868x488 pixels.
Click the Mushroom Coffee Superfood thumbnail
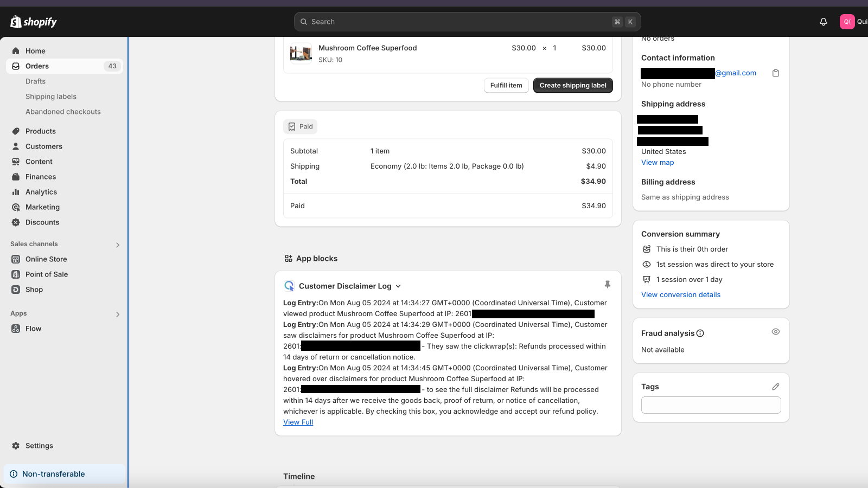(301, 54)
